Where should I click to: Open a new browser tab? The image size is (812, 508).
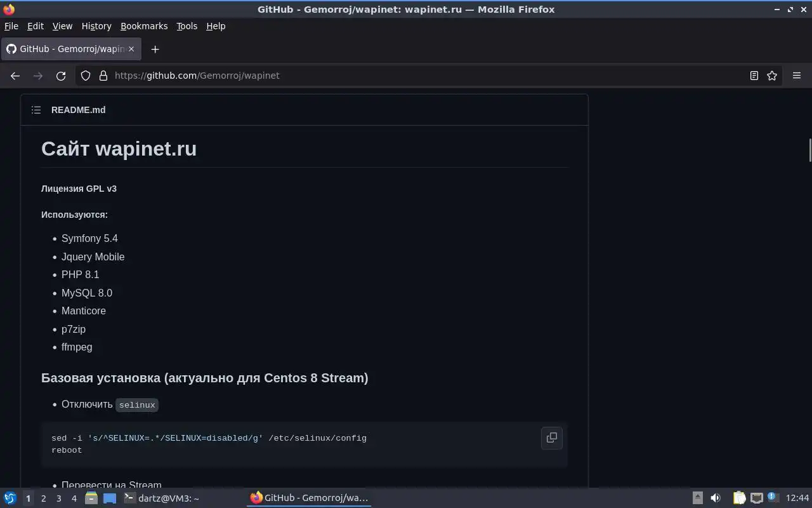tap(155, 49)
